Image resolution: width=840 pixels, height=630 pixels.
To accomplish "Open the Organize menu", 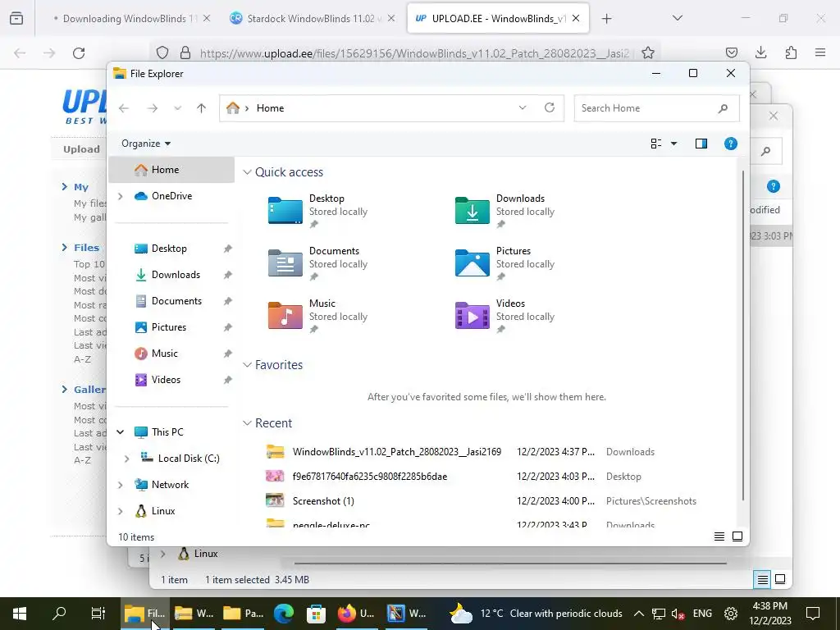I will pos(146,144).
